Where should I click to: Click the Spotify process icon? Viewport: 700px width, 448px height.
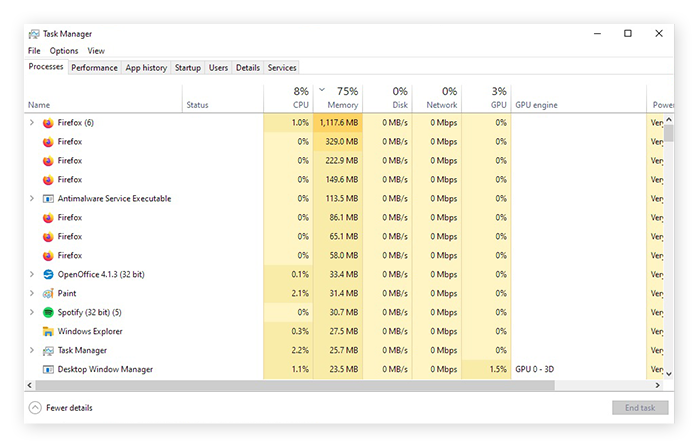pos(48,312)
